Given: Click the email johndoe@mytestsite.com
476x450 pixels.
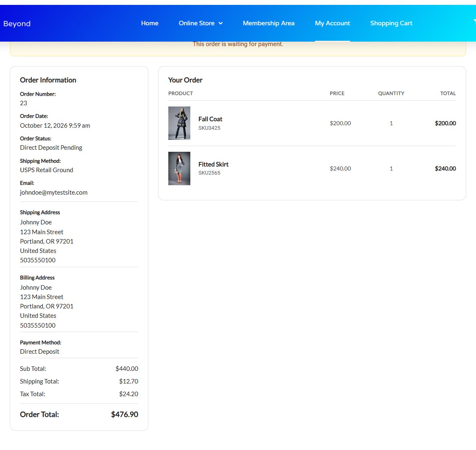Looking at the screenshot, I should [54, 193].
